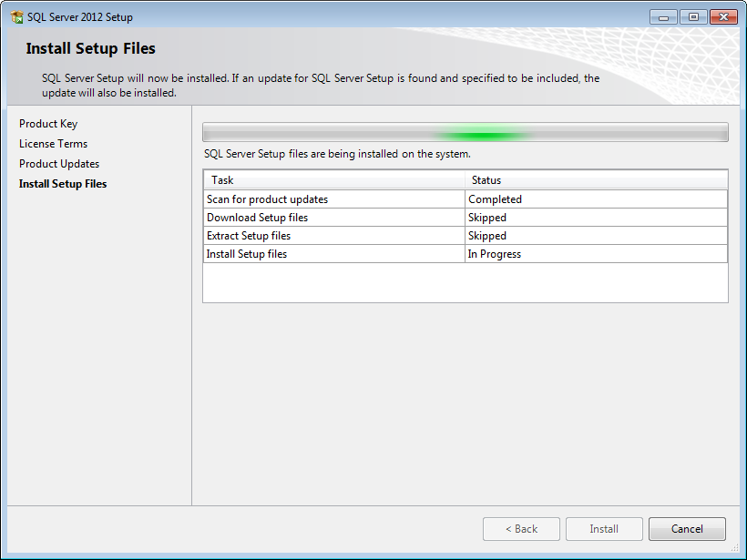Click the window resize grip corner
747x560 pixels.
[x=734, y=548]
